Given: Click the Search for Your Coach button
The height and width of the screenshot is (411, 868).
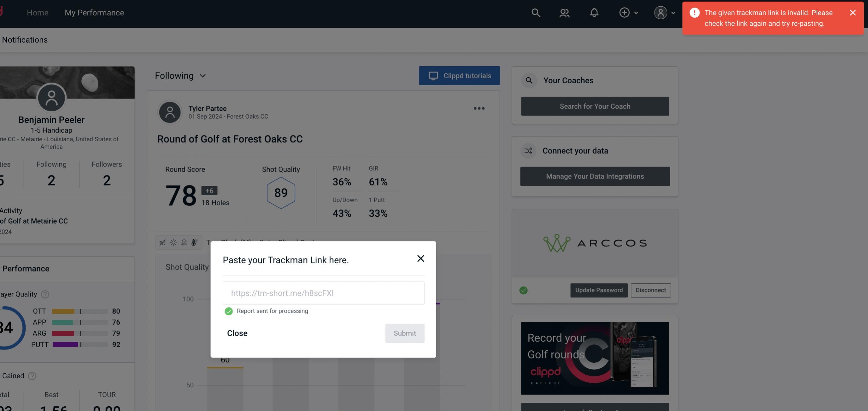Looking at the screenshot, I should [595, 106].
